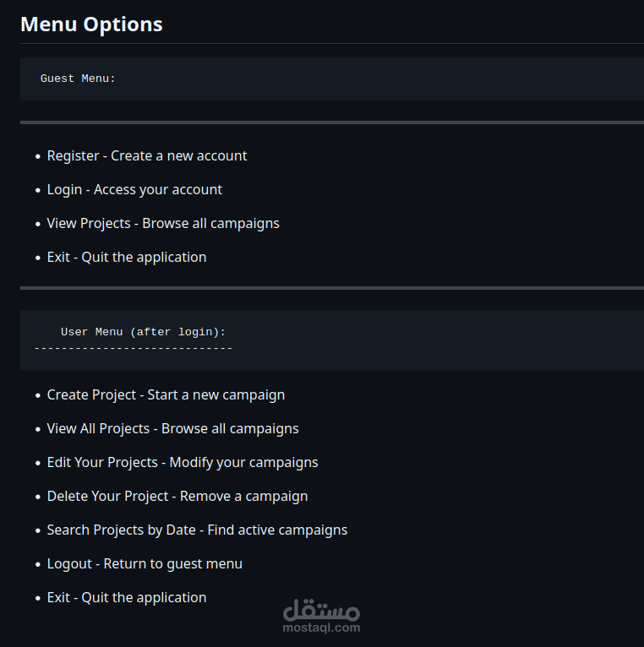Select Edit Your Projects - Modify your campaigns

click(x=183, y=463)
